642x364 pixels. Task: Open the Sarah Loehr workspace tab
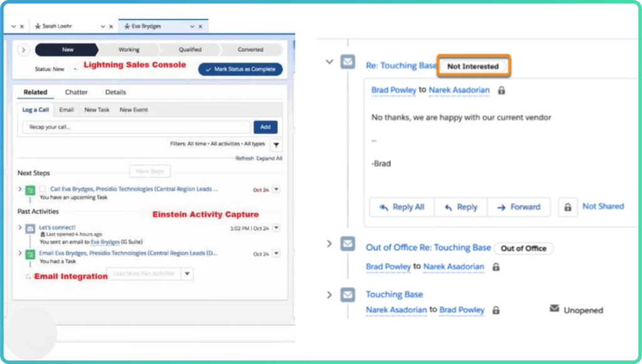57,26
